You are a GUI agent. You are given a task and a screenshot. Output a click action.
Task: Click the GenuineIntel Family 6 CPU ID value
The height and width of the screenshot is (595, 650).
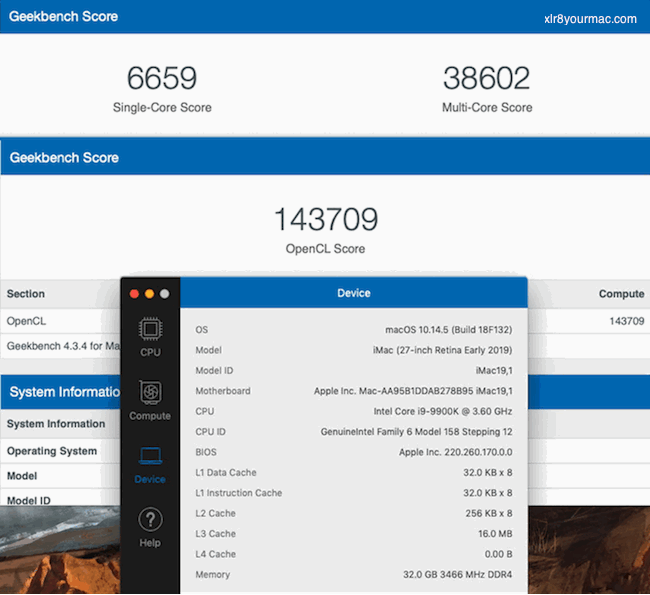416,432
